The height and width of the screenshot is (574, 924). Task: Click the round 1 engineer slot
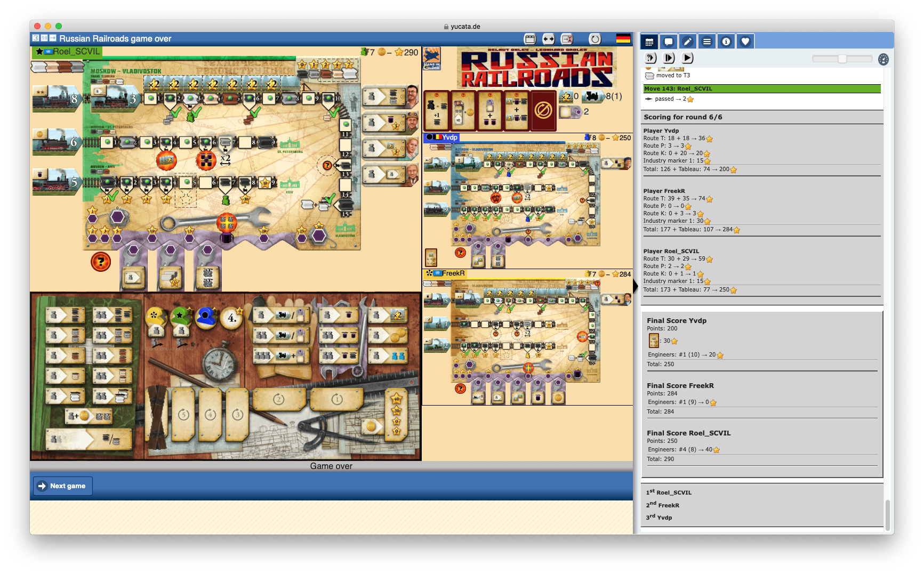tap(336, 399)
